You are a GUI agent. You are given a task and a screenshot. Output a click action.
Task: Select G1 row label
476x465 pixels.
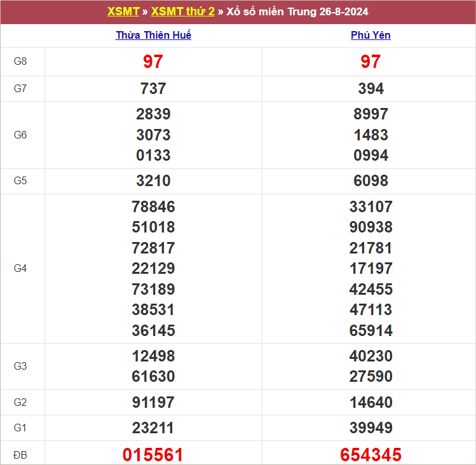(x=20, y=428)
